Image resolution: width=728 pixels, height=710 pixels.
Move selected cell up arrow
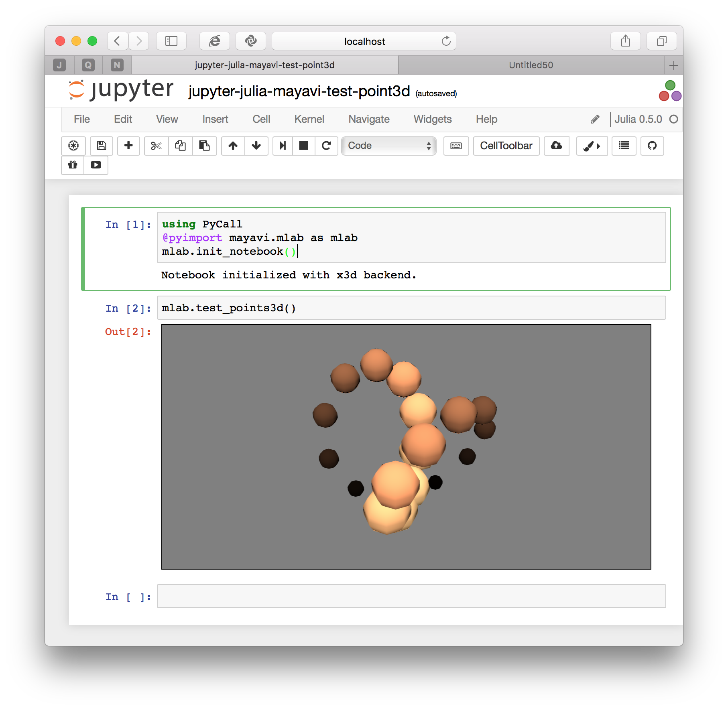pos(233,146)
